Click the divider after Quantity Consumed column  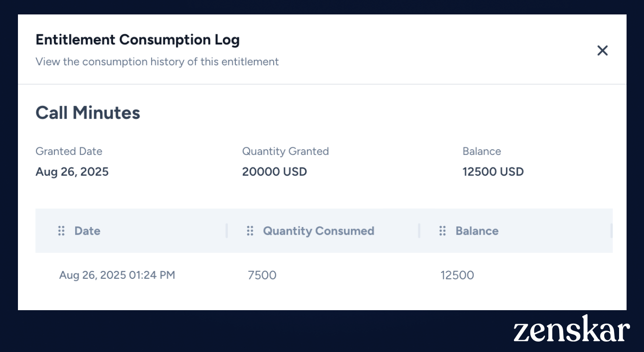(419, 231)
